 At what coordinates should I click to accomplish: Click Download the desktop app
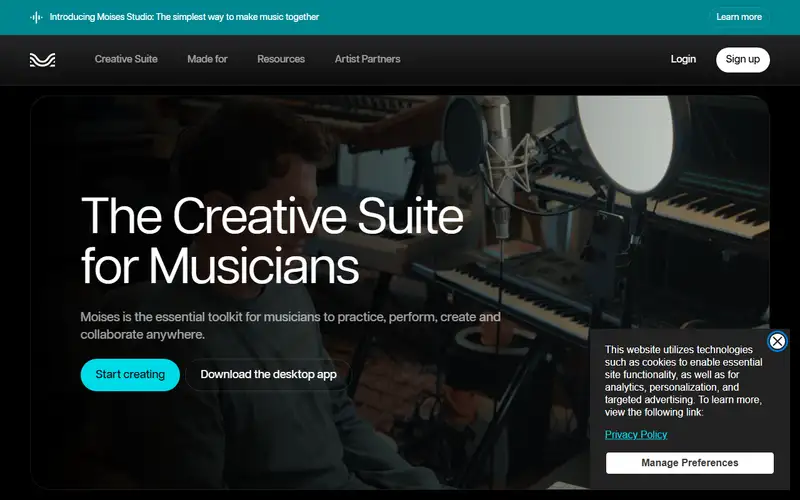pyautogui.click(x=268, y=375)
